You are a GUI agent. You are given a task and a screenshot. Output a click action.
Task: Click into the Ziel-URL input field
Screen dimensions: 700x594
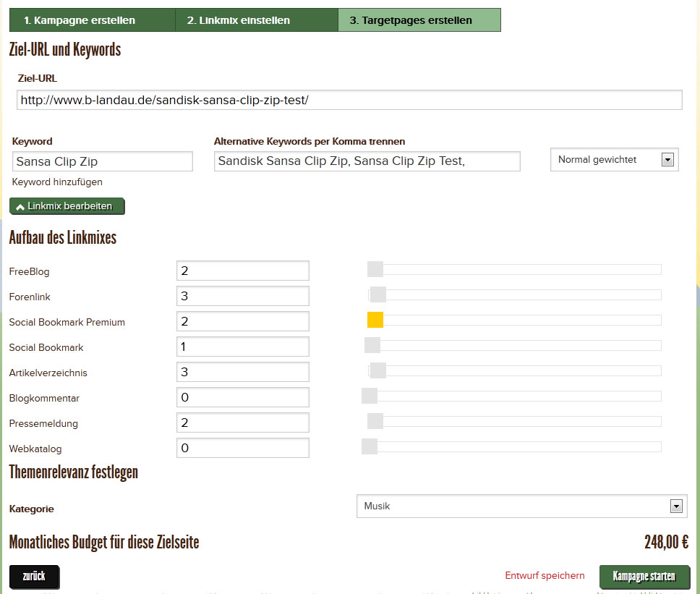pyautogui.click(x=349, y=100)
